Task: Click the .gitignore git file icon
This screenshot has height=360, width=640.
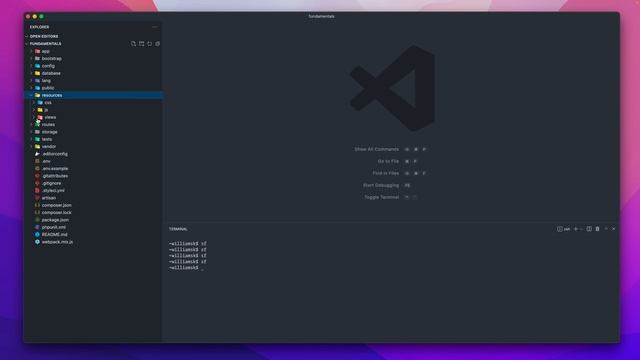Action: pyautogui.click(x=37, y=183)
